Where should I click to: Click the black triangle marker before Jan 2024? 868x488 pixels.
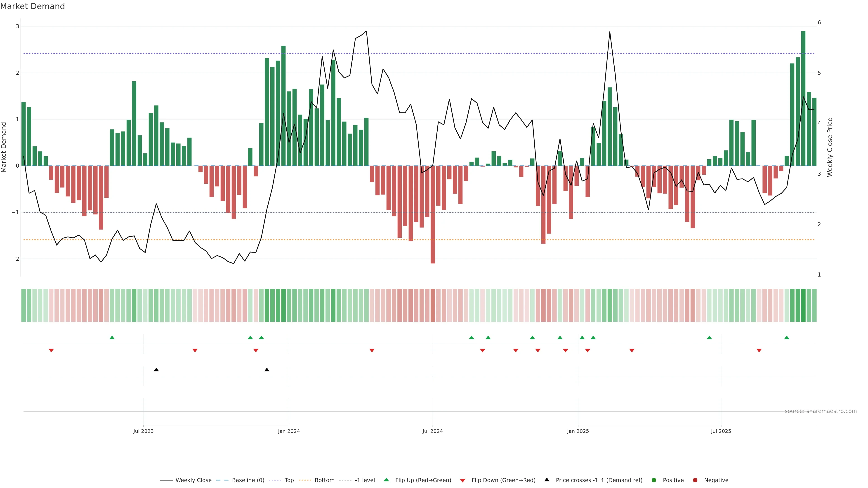pos(267,370)
